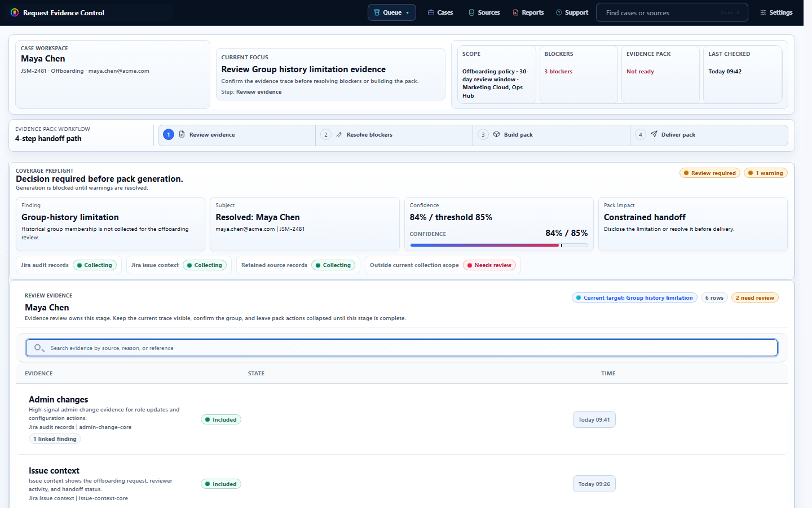Open the Reports section
812x508 pixels.
click(x=528, y=12)
